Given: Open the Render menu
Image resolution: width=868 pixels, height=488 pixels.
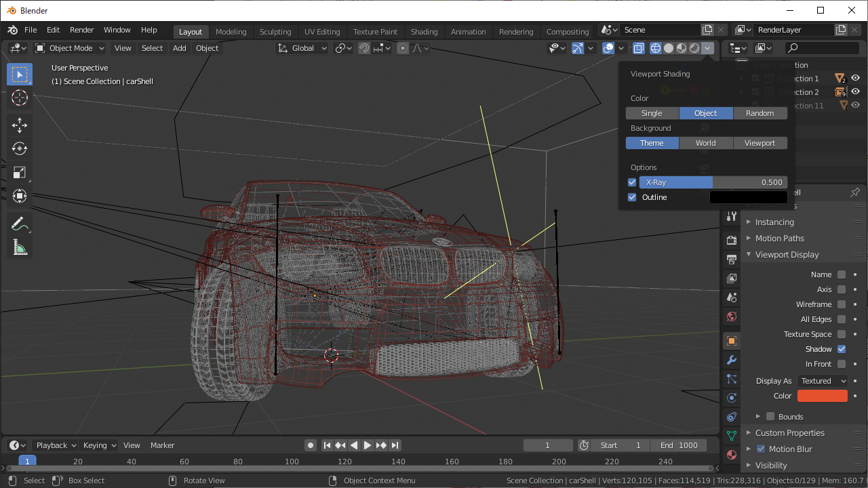Looking at the screenshot, I should [x=81, y=30].
